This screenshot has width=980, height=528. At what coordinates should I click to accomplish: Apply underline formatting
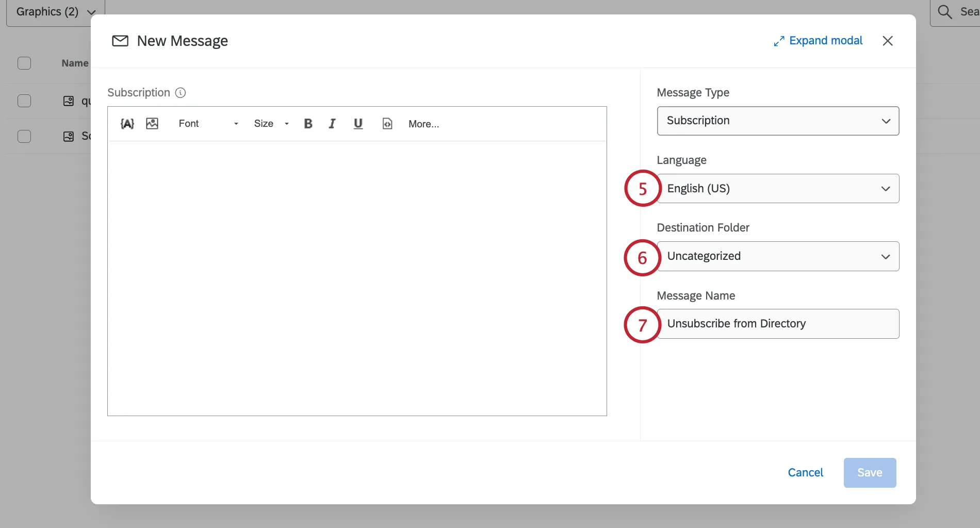click(x=358, y=124)
